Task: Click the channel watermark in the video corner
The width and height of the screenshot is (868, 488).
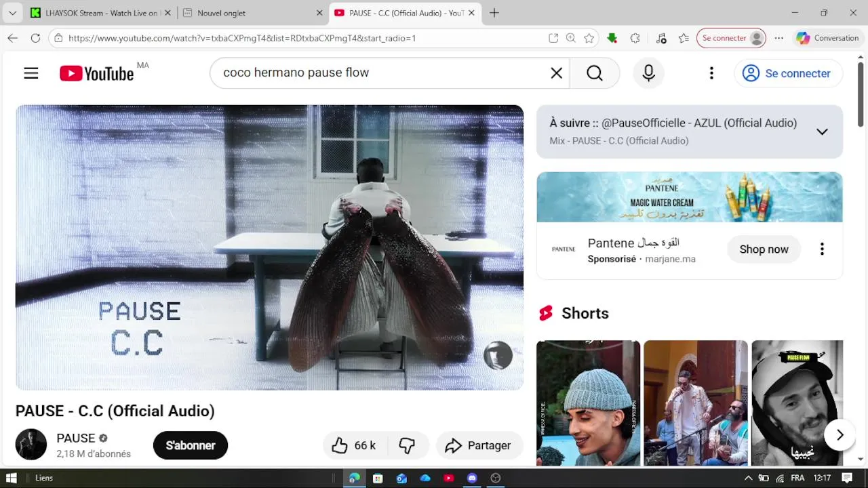Action: coord(498,355)
